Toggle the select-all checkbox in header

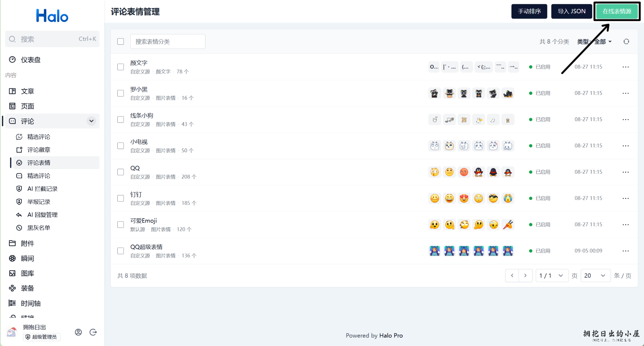121,41
